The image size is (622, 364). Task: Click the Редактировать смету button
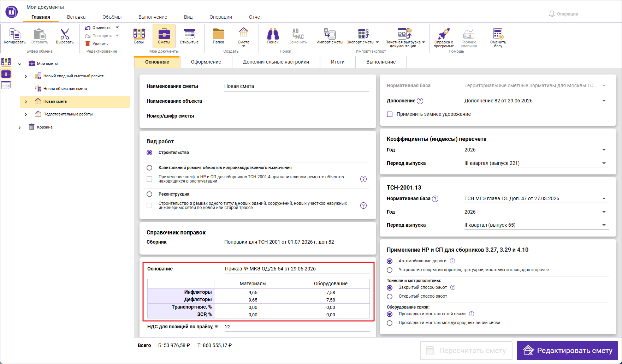click(x=567, y=351)
